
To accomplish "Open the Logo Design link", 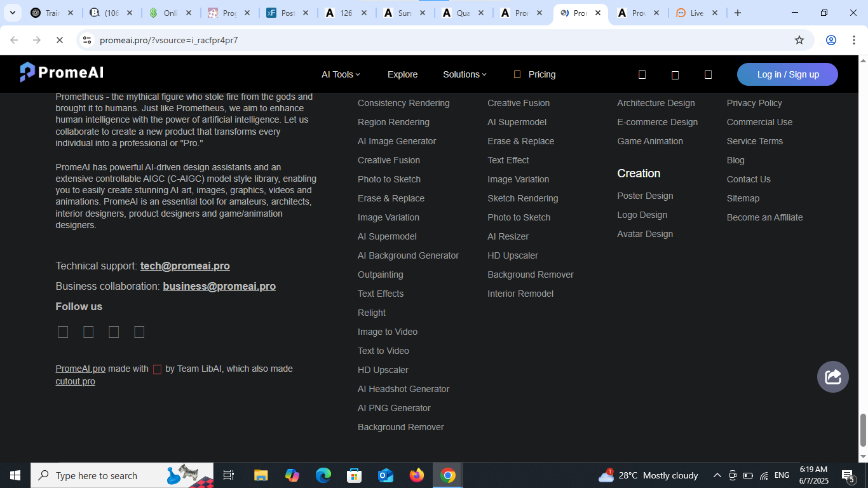I will pyautogui.click(x=642, y=215).
